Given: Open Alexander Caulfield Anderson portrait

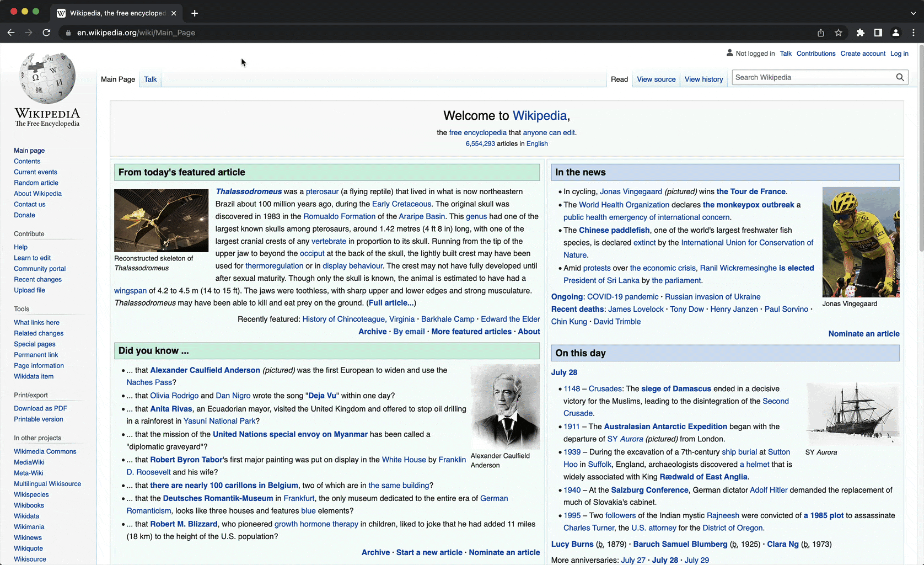Looking at the screenshot, I should (x=505, y=407).
